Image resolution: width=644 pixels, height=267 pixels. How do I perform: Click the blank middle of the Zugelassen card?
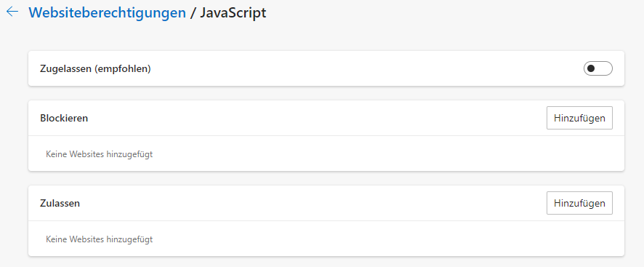click(367, 68)
